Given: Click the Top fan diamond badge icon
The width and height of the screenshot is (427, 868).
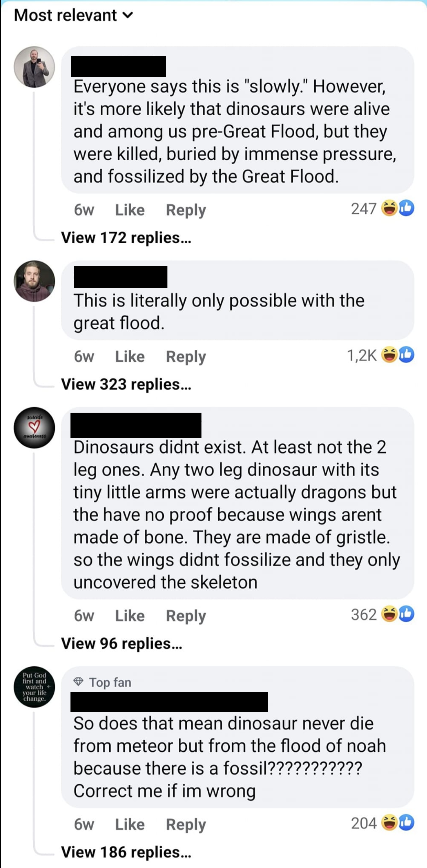Looking at the screenshot, I should (78, 681).
